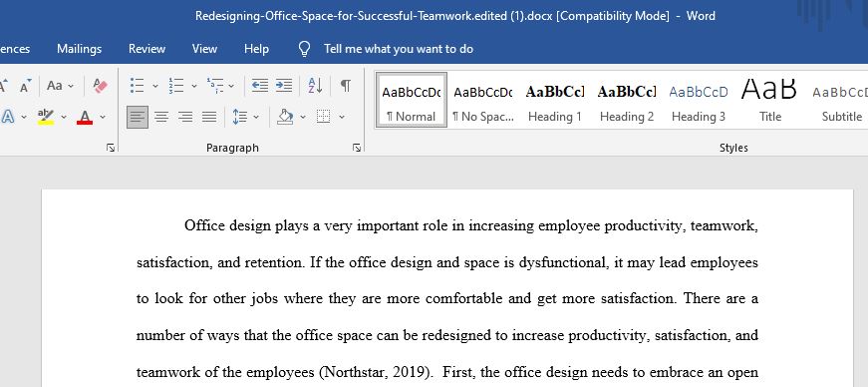Image resolution: width=868 pixels, height=387 pixels.
Task: Click the Tell me what you want to do box
Action: (x=399, y=49)
